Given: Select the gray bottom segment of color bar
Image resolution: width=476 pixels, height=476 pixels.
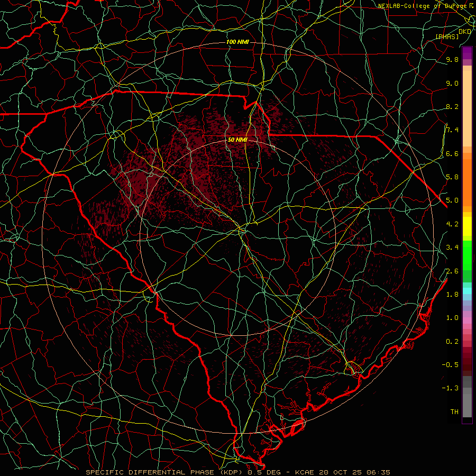Looking at the screenshot, I should (x=467, y=405).
